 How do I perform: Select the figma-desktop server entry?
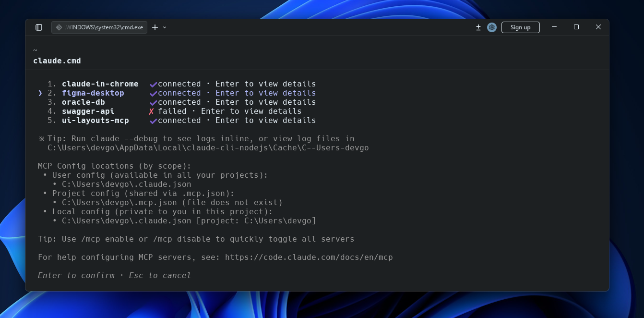pyautogui.click(x=93, y=93)
